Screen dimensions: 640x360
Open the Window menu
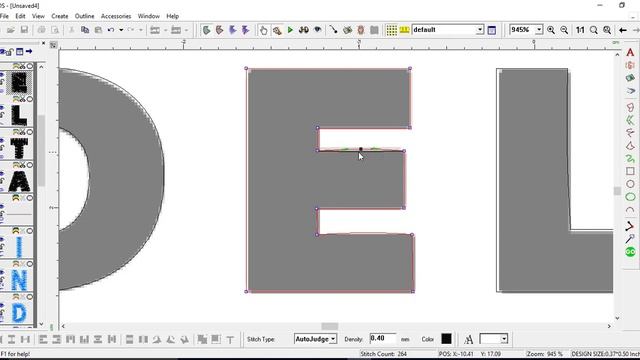[x=149, y=16]
